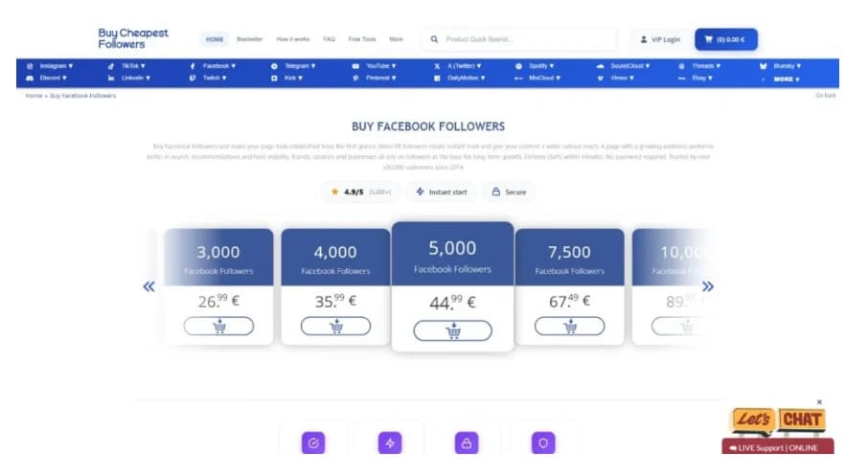Add 7,500 followers package to cart
This screenshot has height=476, width=868.
[569, 326]
